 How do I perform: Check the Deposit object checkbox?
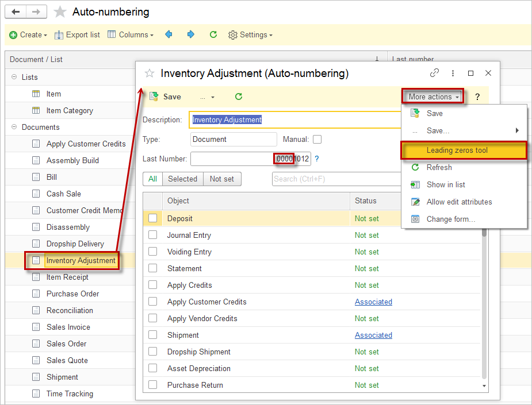tap(152, 218)
